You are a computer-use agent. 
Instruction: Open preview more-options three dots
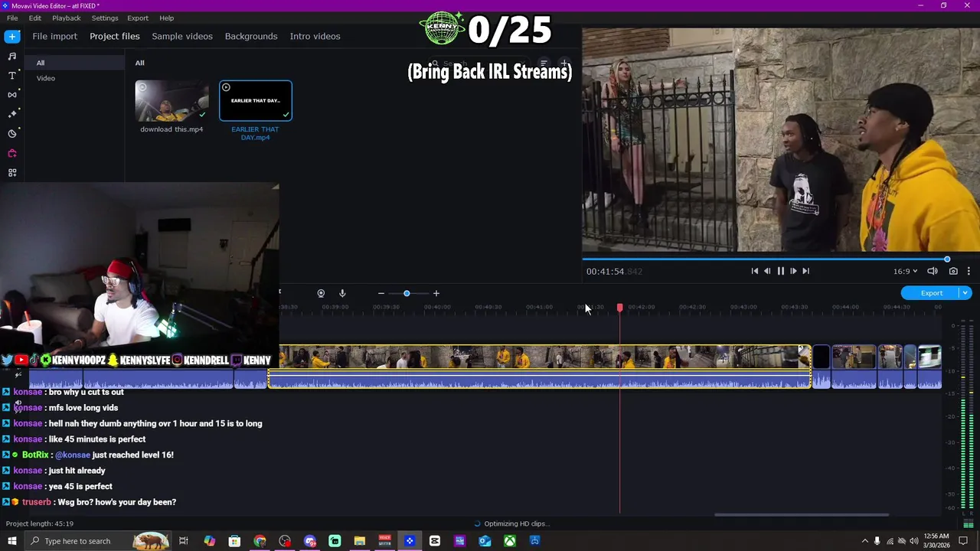(x=969, y=271)
